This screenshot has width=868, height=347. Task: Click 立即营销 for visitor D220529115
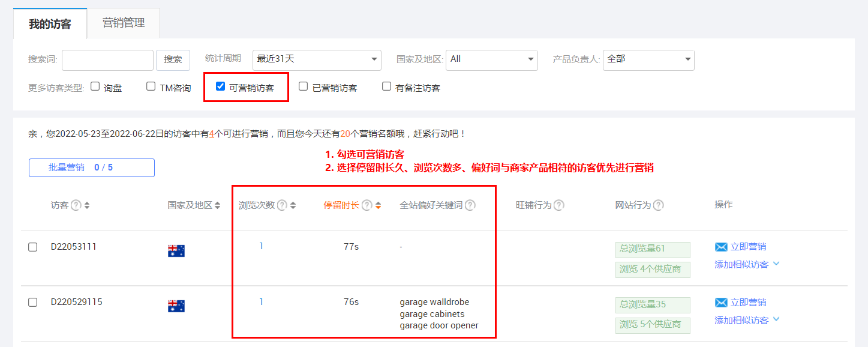click(x=741, y=303)
